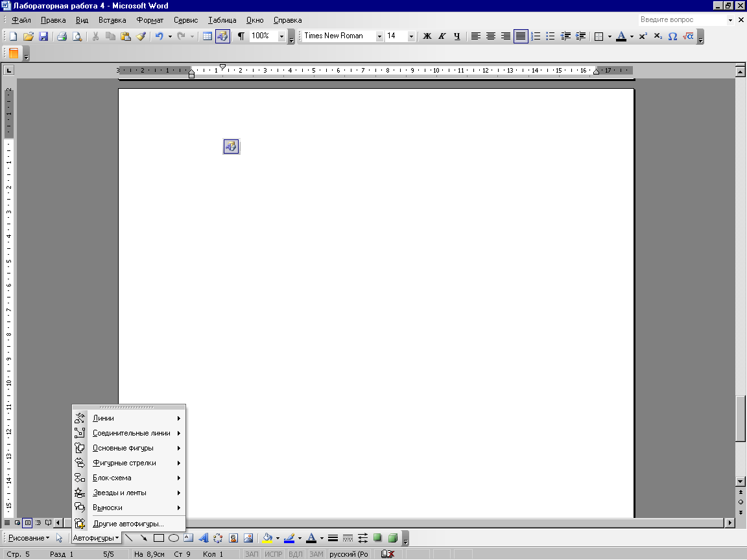Screen dimensions: 747x560
Task: Select the Line drawing tool
Action: (129, 538)
